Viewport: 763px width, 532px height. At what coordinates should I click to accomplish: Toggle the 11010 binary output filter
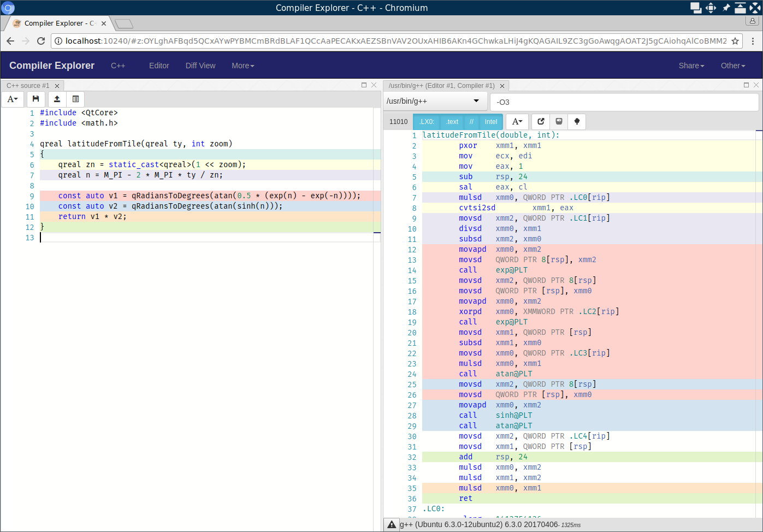click(x=398, y=122)
